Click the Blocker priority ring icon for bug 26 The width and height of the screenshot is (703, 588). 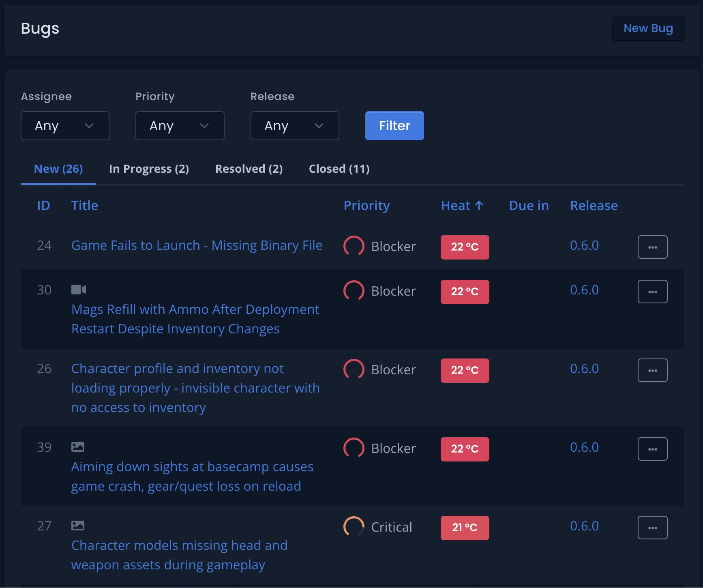(354, 369)
